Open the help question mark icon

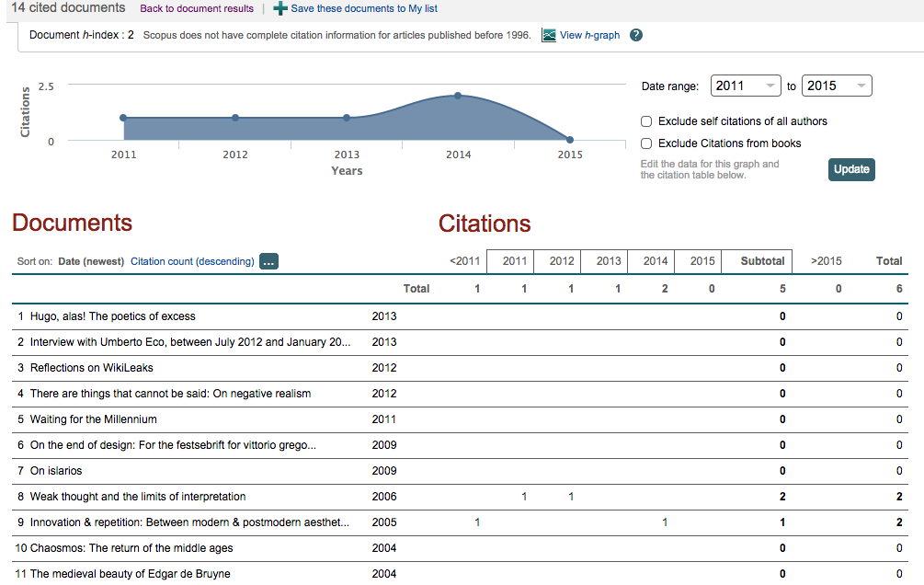pyautogui.click(x=635, y=36)
